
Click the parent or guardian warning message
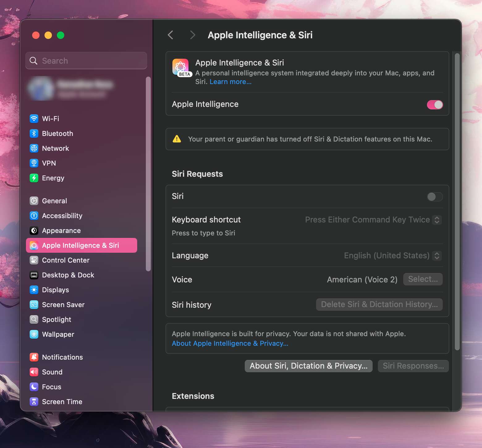coord(310,139)
